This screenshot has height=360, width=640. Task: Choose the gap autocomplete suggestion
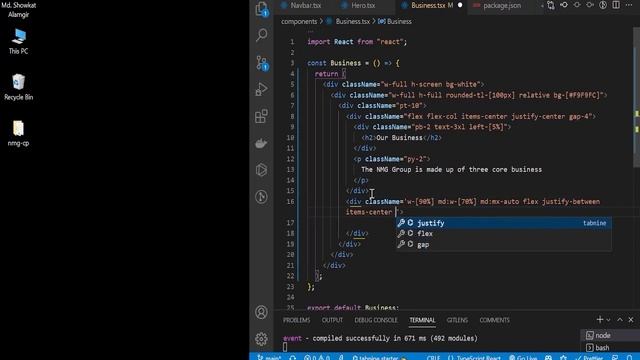[x=503, y=244]
